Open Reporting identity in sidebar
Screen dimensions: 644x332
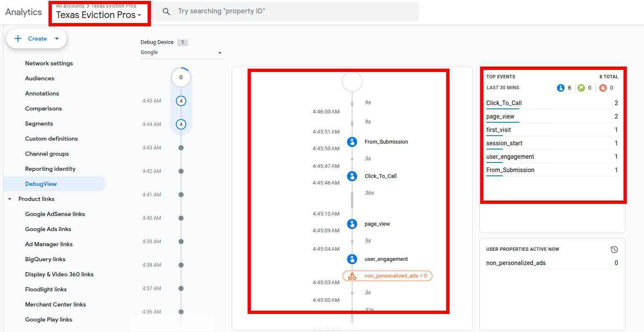pyautogui.click(x=50, y=169)
